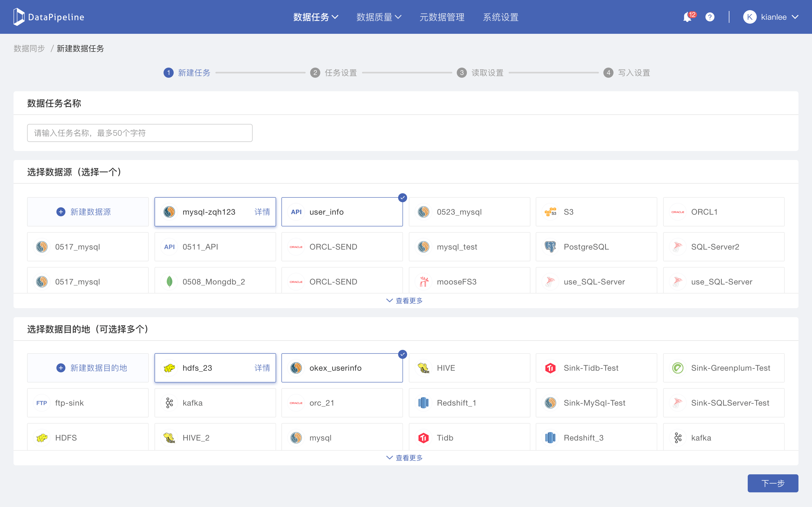
Task: Click the Sink-Greenplum-Test green icon
Action: [x=678, y=368]
